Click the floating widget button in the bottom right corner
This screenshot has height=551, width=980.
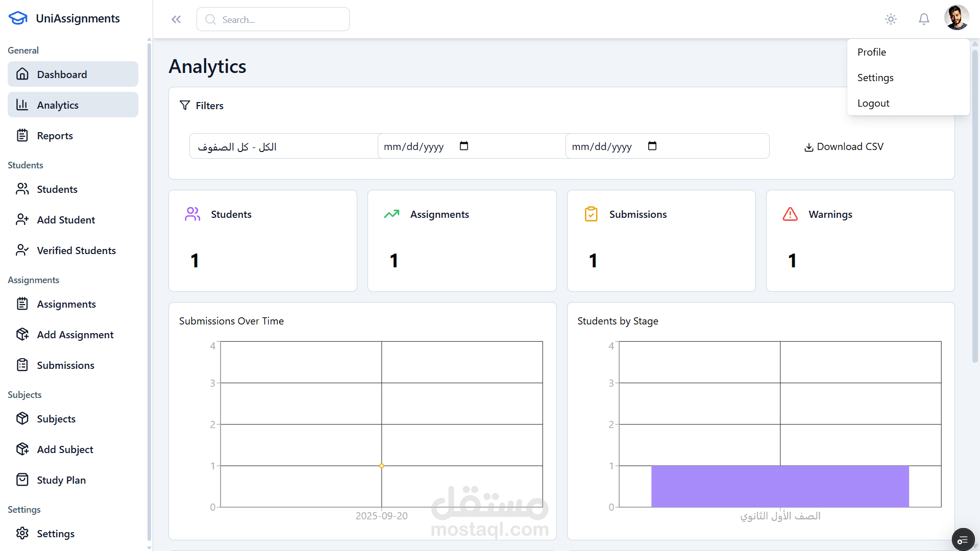(x=963, y=540)
